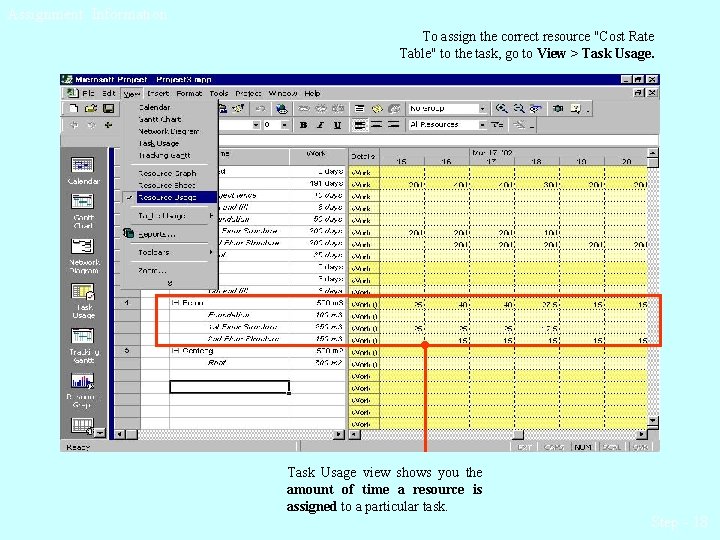
Task: Open the Tools menu
Action: tap(219, 93)
